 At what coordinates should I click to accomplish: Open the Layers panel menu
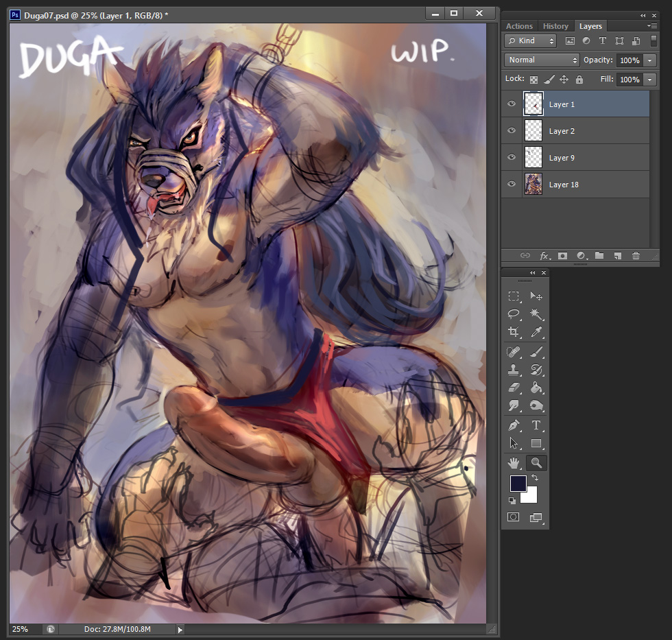652,26
